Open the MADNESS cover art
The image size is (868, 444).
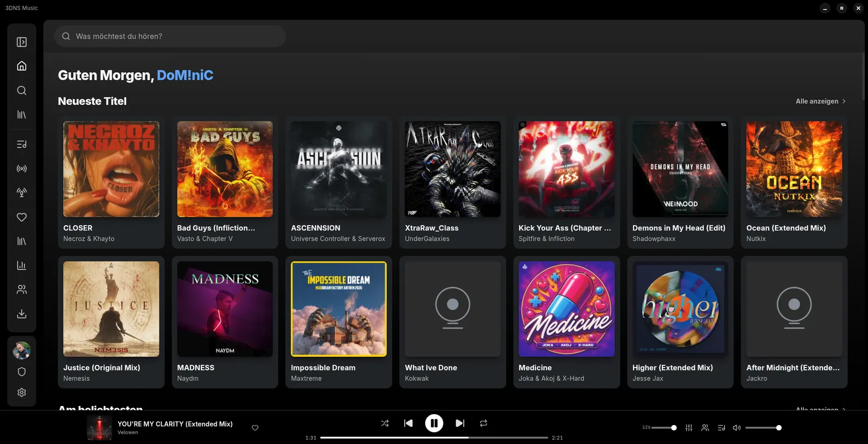(225, 309)
